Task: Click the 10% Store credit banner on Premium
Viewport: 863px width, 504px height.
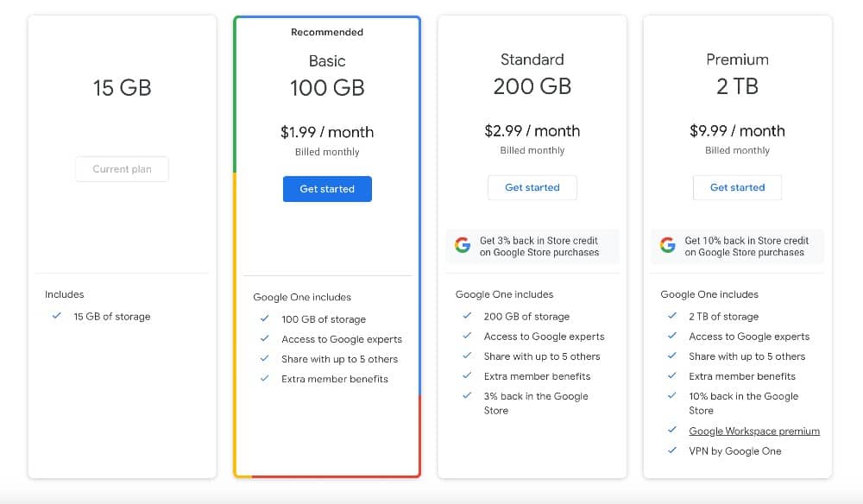Action: (737, 245)
